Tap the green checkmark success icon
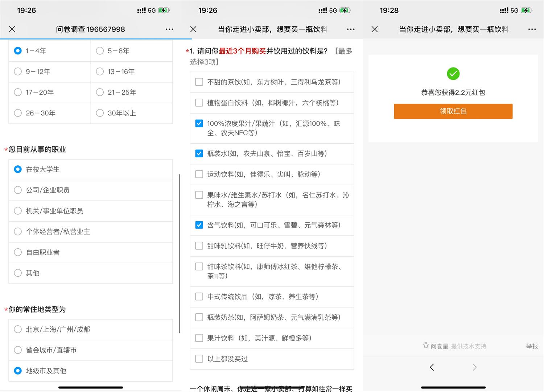544x392 pixels. pyautogui.click(x=453, y=74)
